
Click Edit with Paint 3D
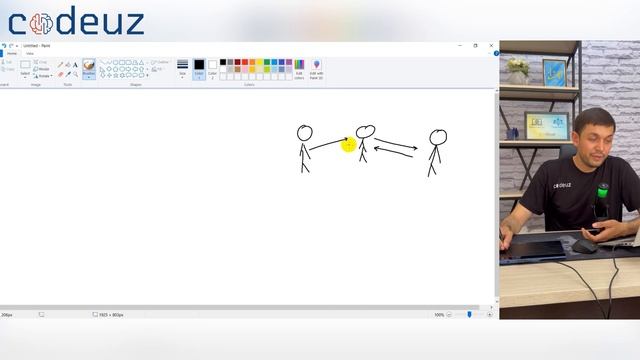tap(317, 69)
